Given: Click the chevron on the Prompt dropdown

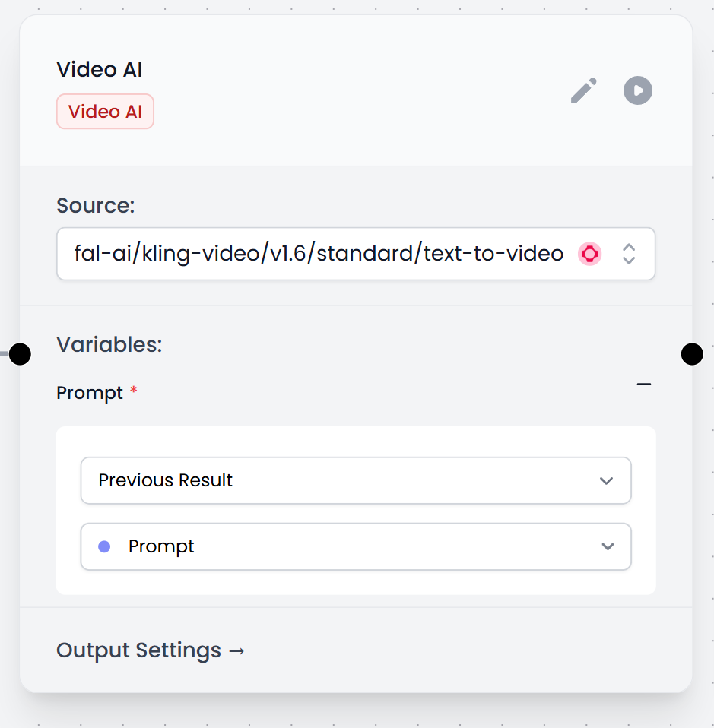Looking at the screenshot, I should click(608, 546).
